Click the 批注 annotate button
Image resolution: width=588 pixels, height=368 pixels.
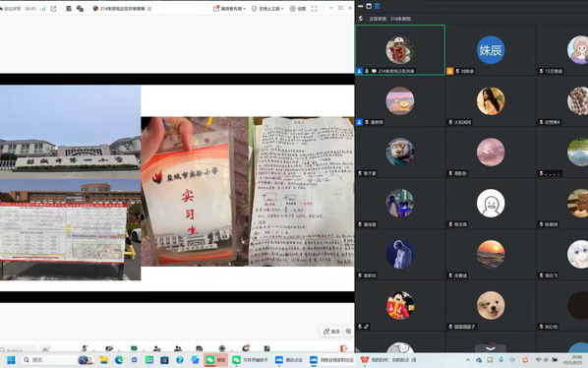pos(331,332)
